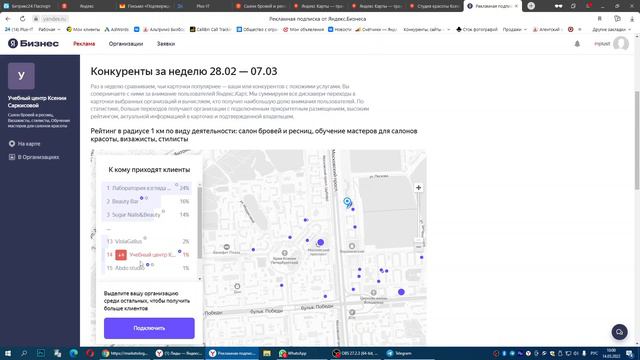Open Opera browser from the taskbar
Screen dimensions: 640x360
pyautogui.click(x=90, y=353)
